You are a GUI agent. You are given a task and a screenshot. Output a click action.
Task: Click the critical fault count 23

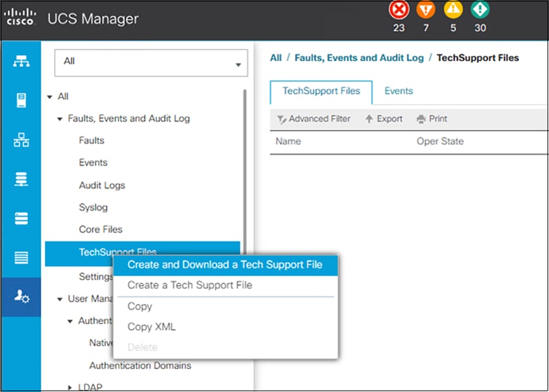click(399, 28)
